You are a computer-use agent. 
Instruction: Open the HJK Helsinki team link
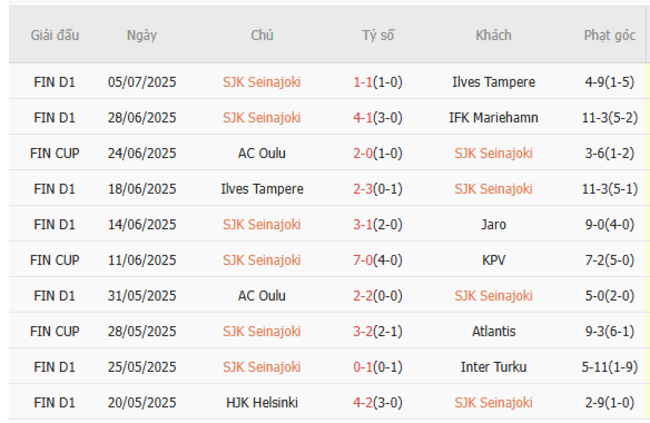point(261,402)
